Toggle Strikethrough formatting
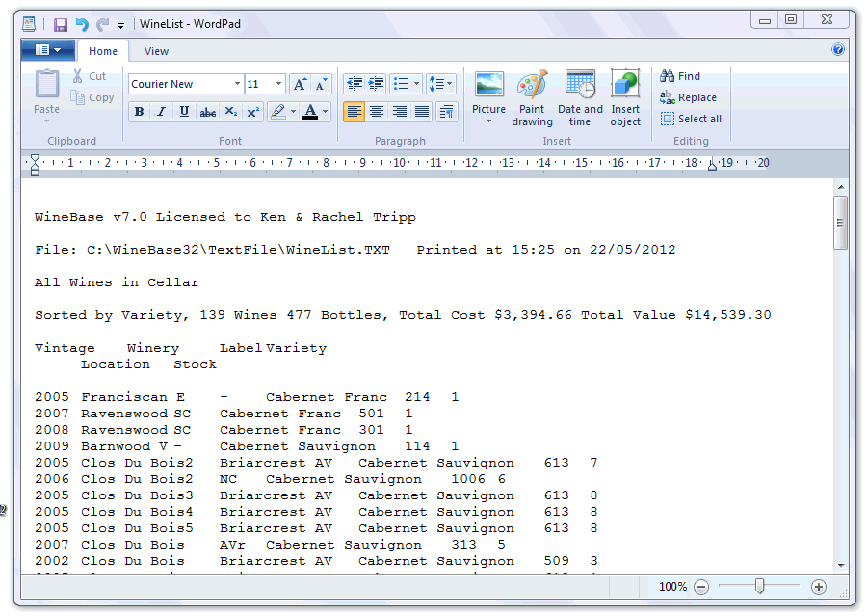868x616 pixels. 207,112
